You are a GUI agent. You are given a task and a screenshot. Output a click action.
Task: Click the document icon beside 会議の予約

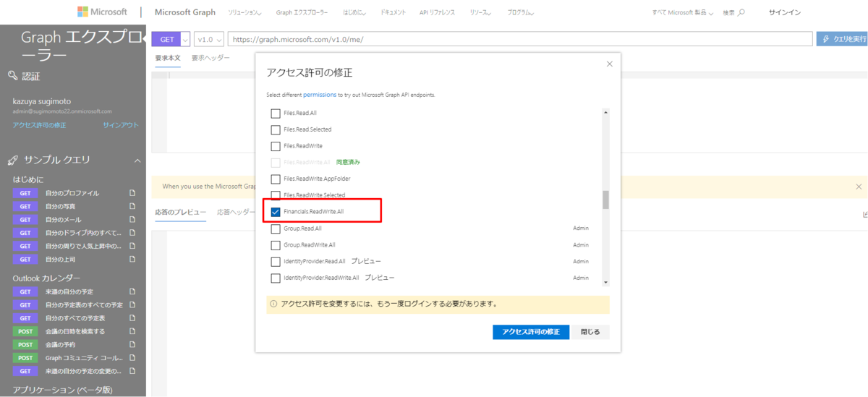click(132, 344)
